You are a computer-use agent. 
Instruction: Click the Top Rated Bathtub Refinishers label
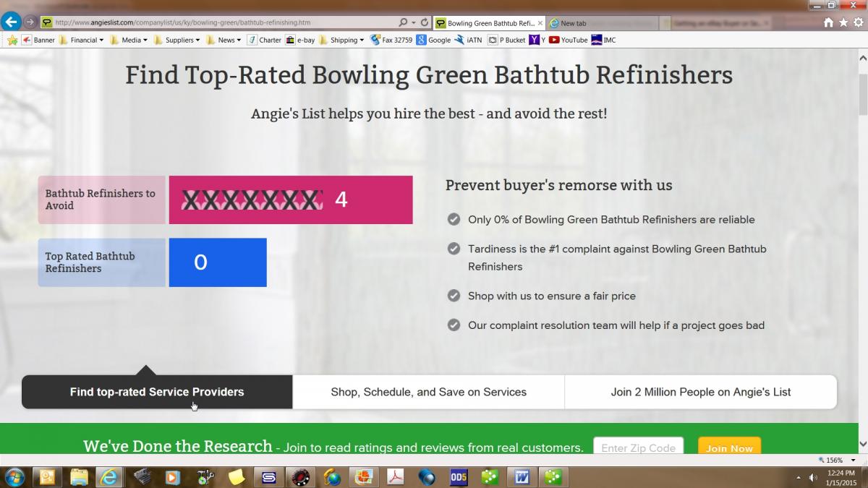(102, 262)
